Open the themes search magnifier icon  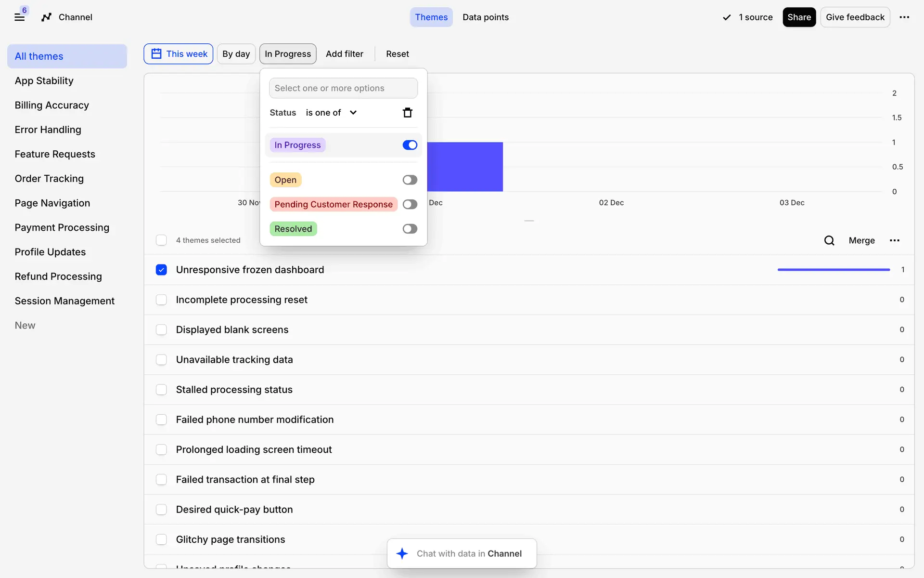tap(829, 240)
